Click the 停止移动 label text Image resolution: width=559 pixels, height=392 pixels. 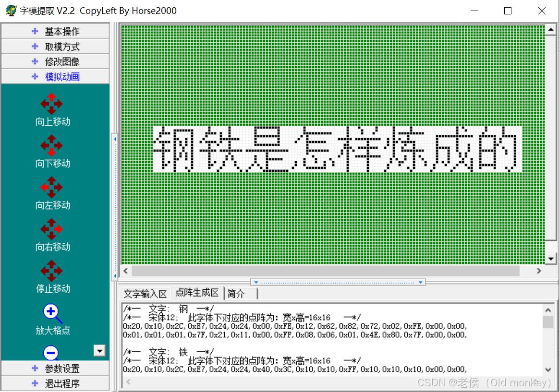point(53,288)
